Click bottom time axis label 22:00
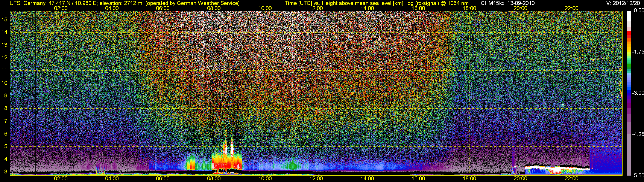The image size is (644, 182). (x=571, y=179)
